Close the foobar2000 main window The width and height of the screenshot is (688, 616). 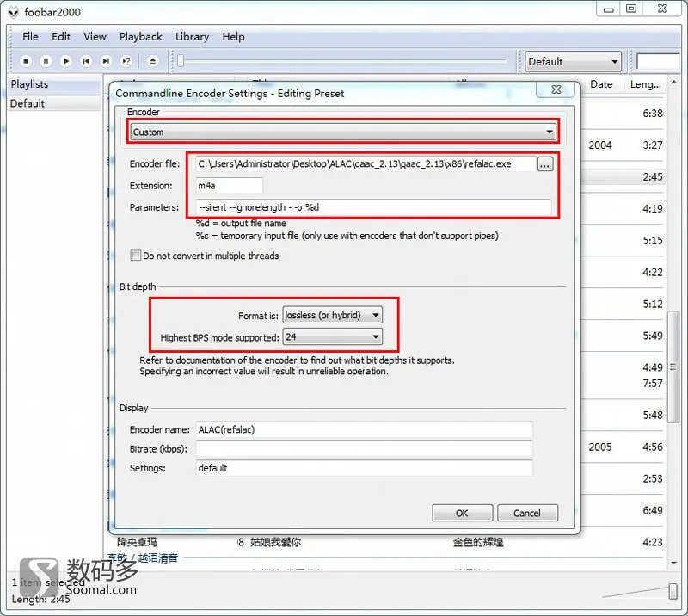pyautogui.click(x=662, y=9)
